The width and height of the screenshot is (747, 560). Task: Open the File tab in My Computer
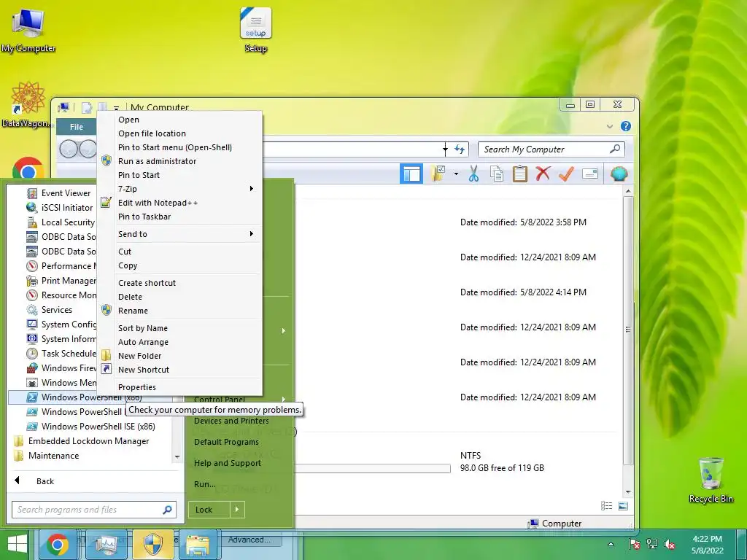coord(76,127)
